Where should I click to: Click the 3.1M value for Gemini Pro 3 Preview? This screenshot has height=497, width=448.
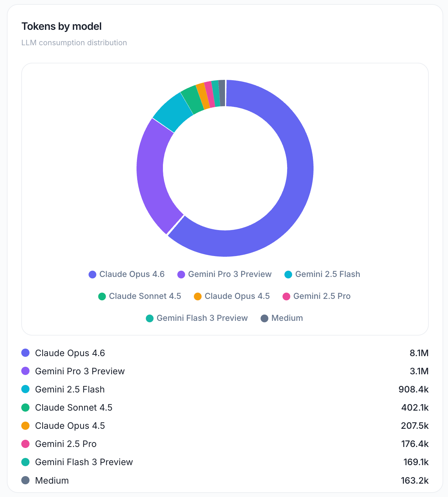coord(419,371)
